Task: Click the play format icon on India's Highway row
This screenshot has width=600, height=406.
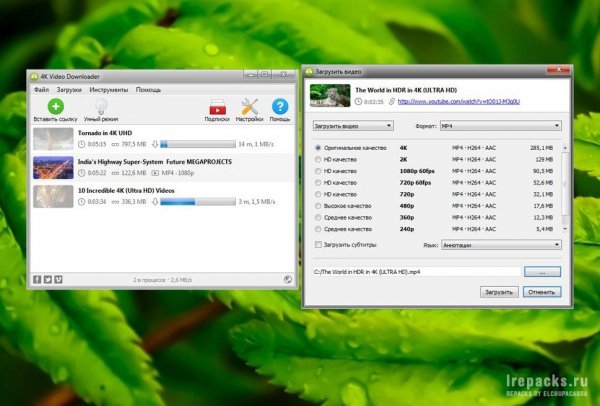Action: coord(155,173)
